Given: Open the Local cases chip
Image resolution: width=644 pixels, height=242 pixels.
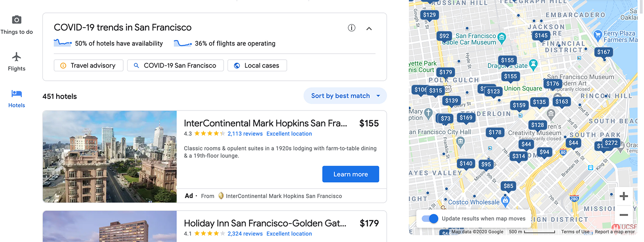Looking at the screenshot, I should (x=257, y=65).
